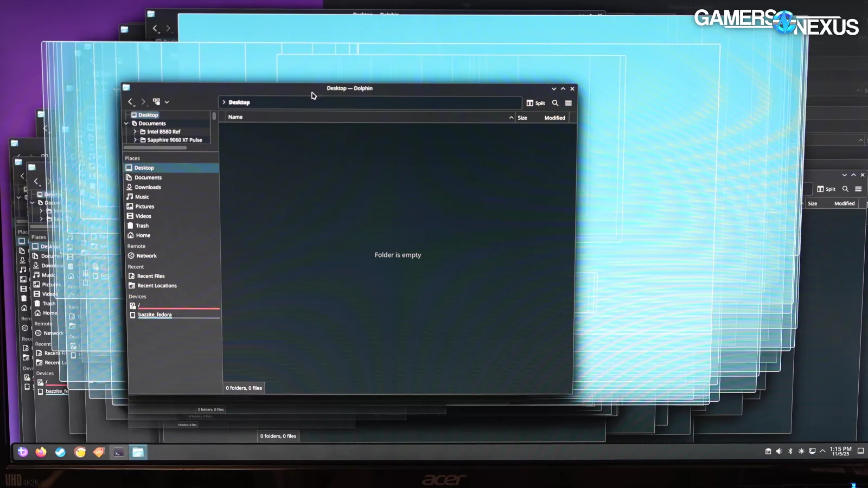Open Firefox from the taskbar
This screenshot has width=868, height=488.
(x=41, y=452)
